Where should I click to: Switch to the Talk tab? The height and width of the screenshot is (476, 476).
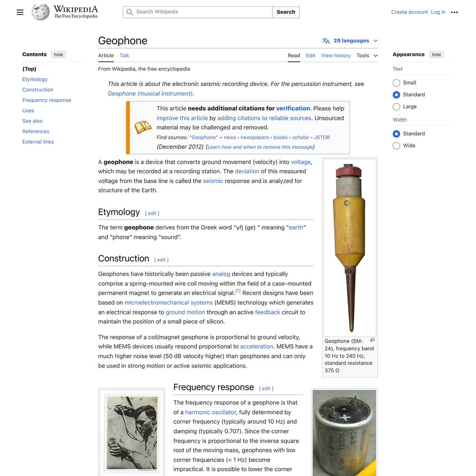coord(124,56)
